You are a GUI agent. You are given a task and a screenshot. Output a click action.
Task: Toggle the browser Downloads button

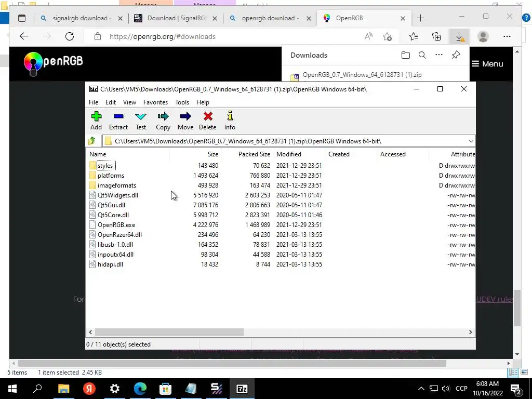[x=459, y=36]
